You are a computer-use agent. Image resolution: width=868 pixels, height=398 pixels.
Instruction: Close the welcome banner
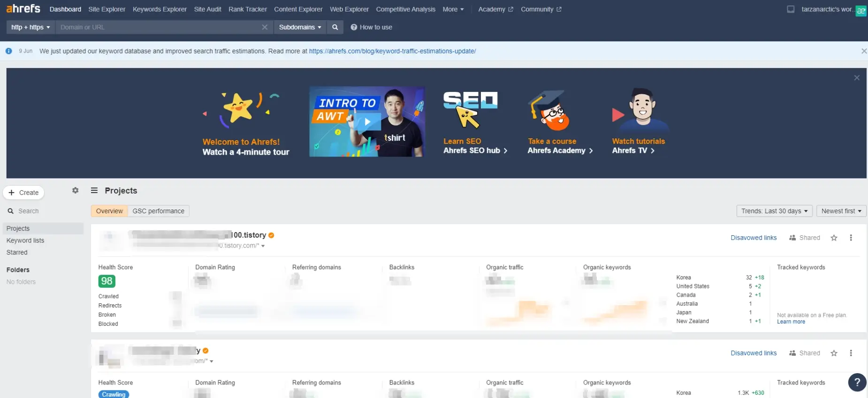(857, 78)
